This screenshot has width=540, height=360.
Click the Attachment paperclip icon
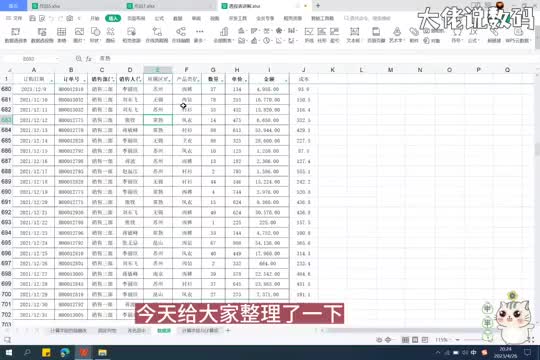(x=414, y=35)
